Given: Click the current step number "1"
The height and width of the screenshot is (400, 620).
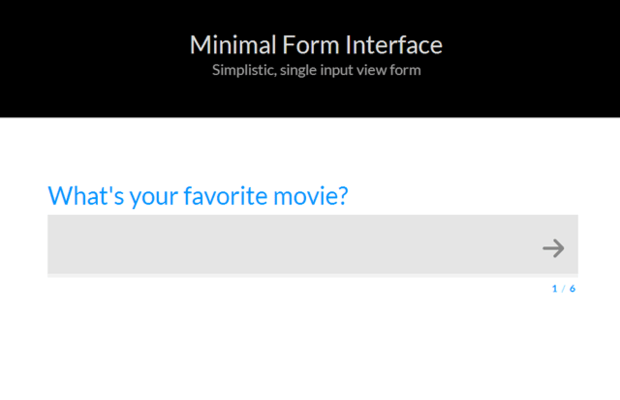Looking at the screenshot, I should [554, 289].
